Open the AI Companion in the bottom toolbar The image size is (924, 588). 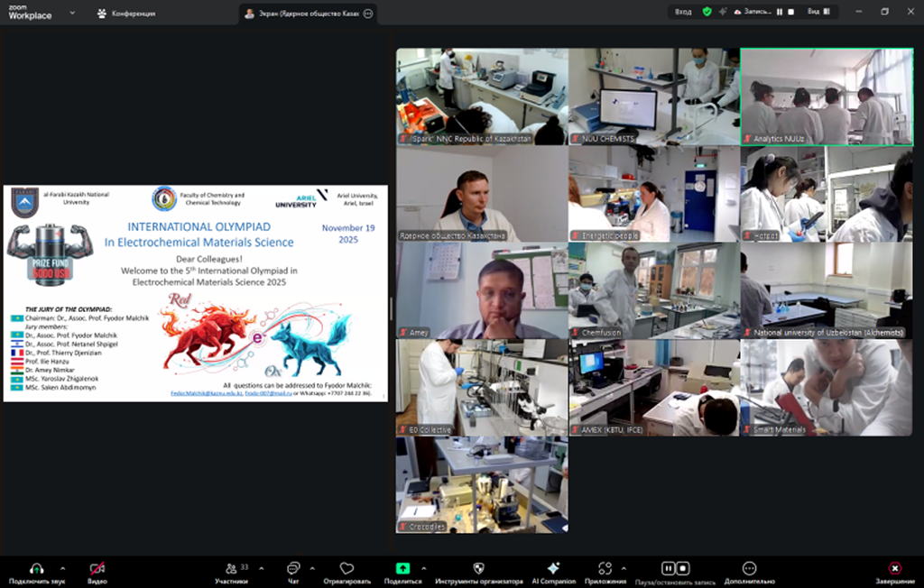pos(553,568)
